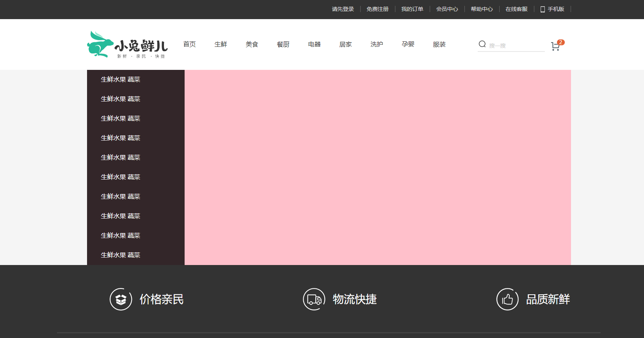
Task: Select the 电器 nav item
Action: click(315, 44)
